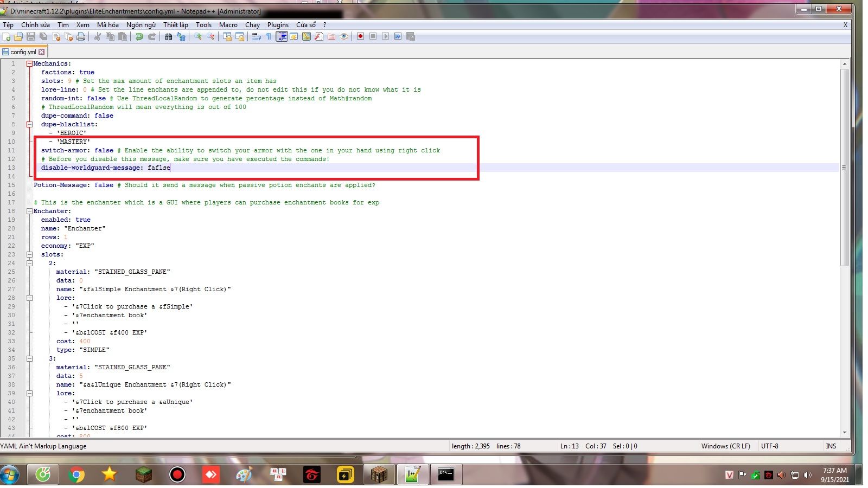Viewport: 868px width, 488px height.
Task: Open the Tệp menu
Action: [x=8, y=24]
